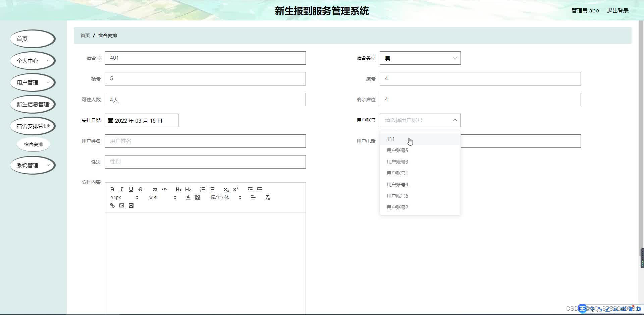The width and height of the screenshot is (644, 315).
Task: Toggle italic formatting in editor
Action: click(x=122, y=189)
